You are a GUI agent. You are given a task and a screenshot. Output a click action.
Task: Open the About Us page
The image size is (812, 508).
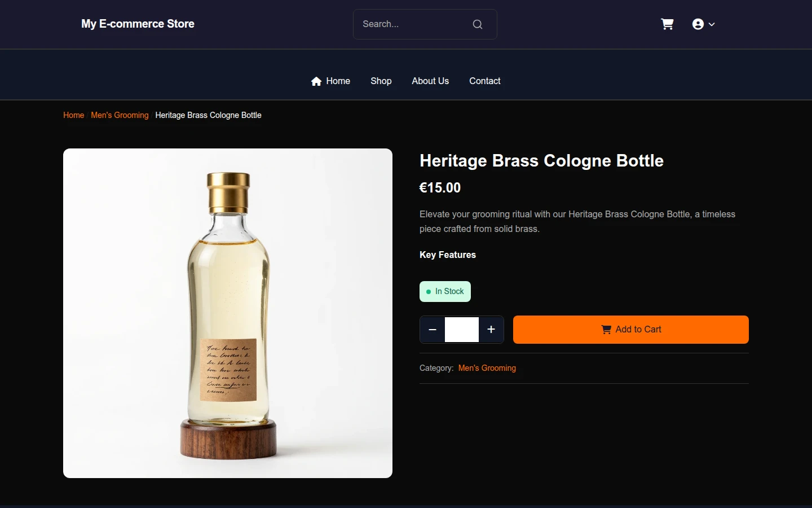pos(430,81)
